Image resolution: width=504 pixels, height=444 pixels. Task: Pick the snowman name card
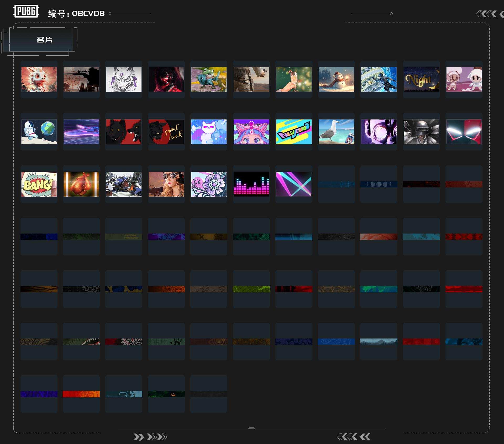(336, 79)
